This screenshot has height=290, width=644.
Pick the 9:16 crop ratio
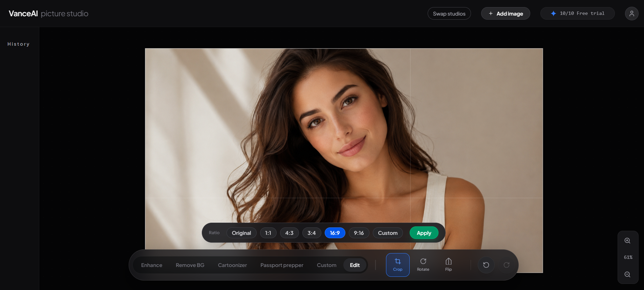[x=359, y=233]
